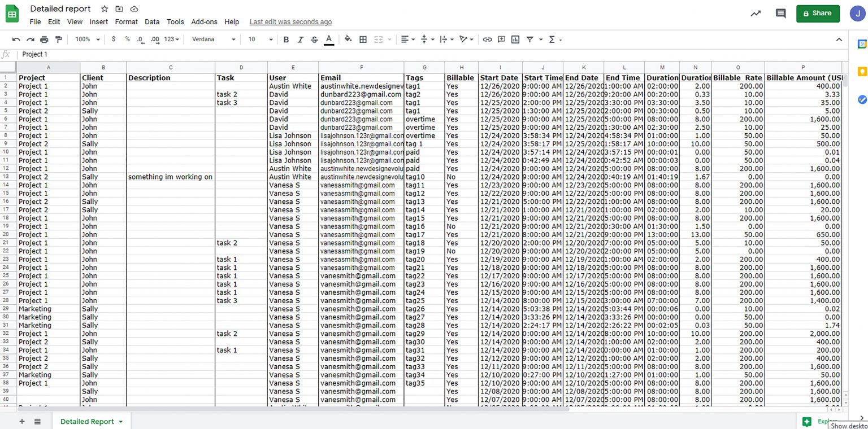Toggle italic text style

tap(300, 40)
